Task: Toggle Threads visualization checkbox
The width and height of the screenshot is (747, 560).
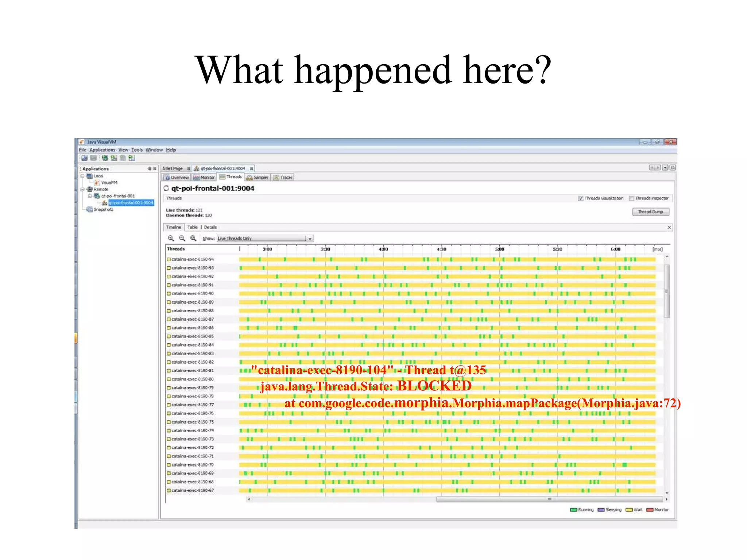Action: [x=581, y=198]
